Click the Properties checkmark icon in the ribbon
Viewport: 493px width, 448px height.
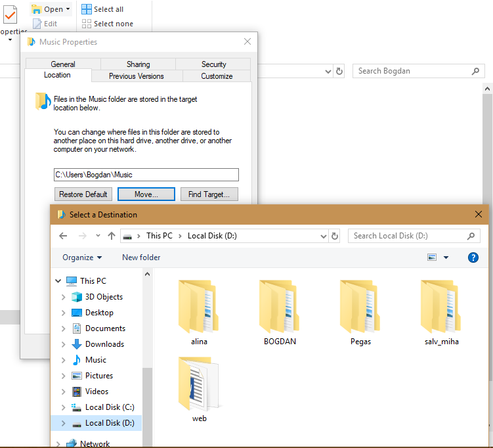[x=10, y=14]
